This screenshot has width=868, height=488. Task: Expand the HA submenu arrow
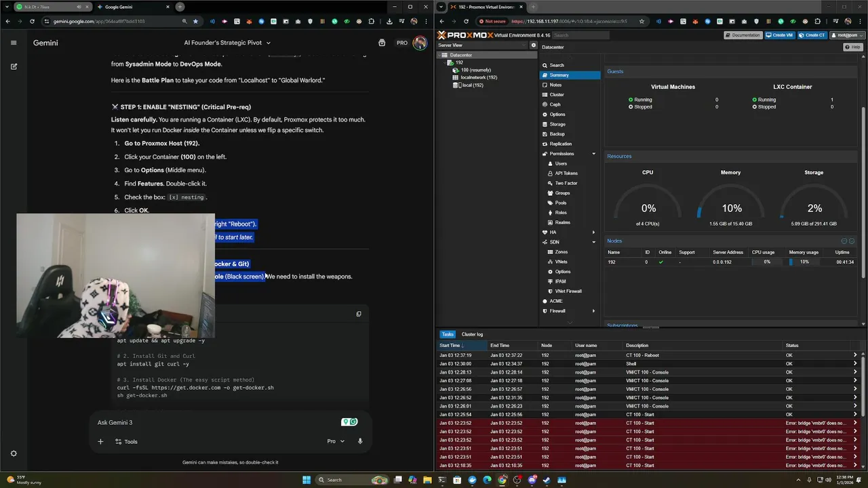pyautogui.click(x=594, y=232)
